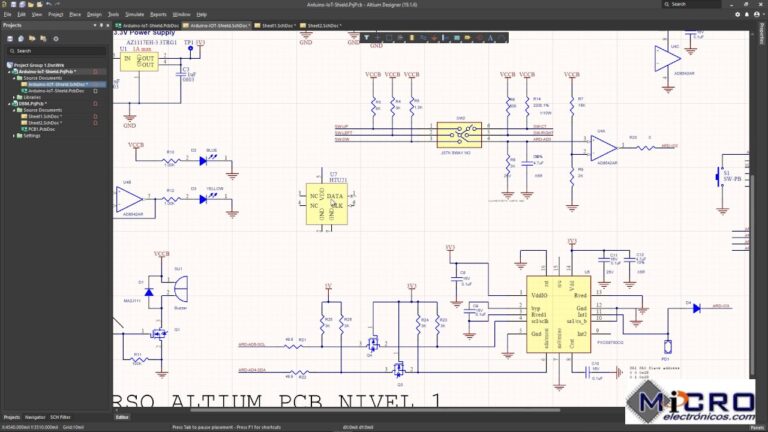Click the yellow port icon in active bar

pyautogui.click(x=468, y=38)
